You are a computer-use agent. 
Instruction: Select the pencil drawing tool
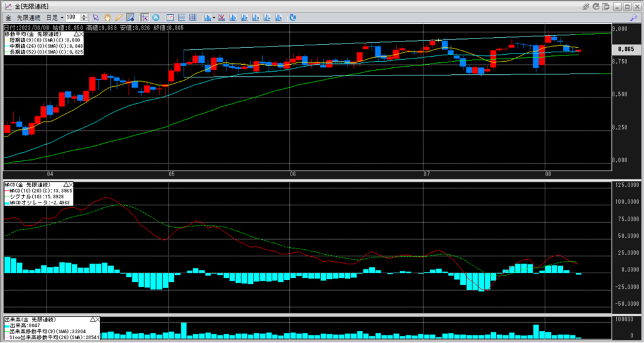point(119,17)
